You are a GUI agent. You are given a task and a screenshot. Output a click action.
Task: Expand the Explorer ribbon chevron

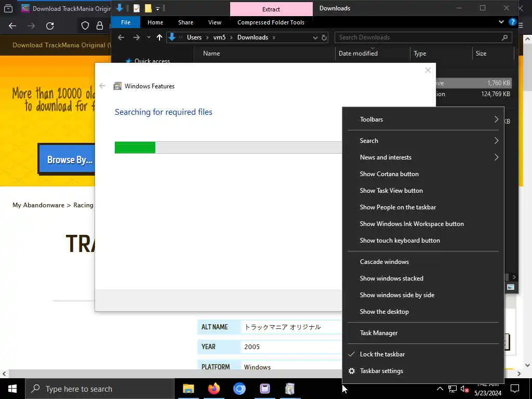point(501,22)
